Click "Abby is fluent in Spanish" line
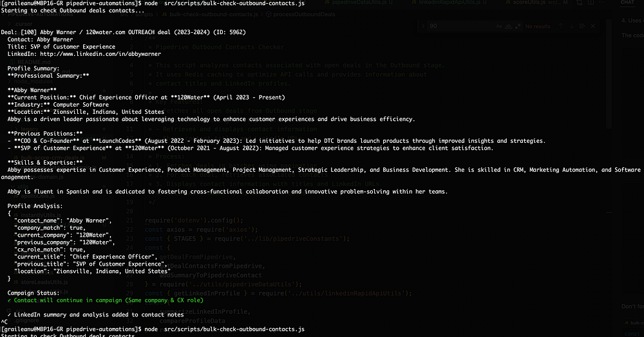This screenshot has width=644, height=337. coord(227,192)
